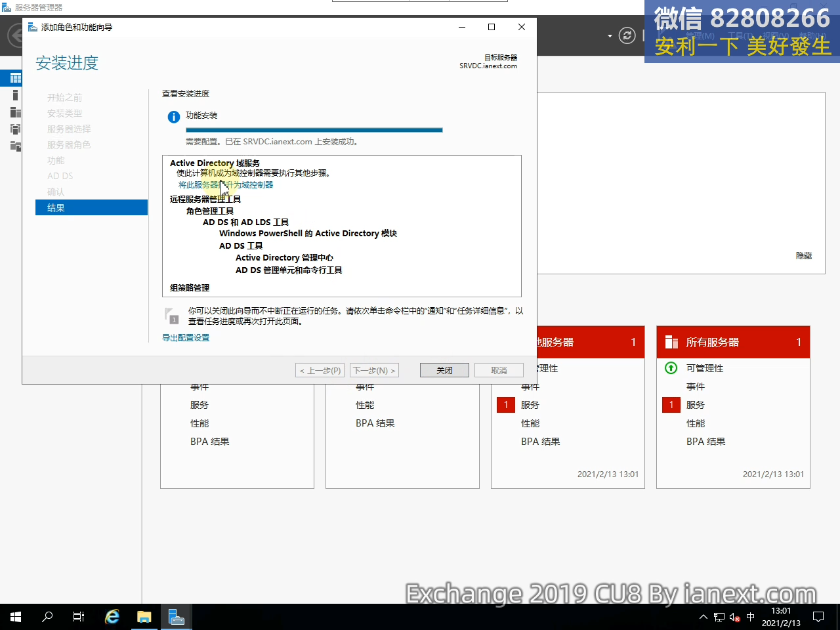Toggle the 中 input method indicator
The height and width of the screenshot is (630, 840).
[x=751, y=617]
